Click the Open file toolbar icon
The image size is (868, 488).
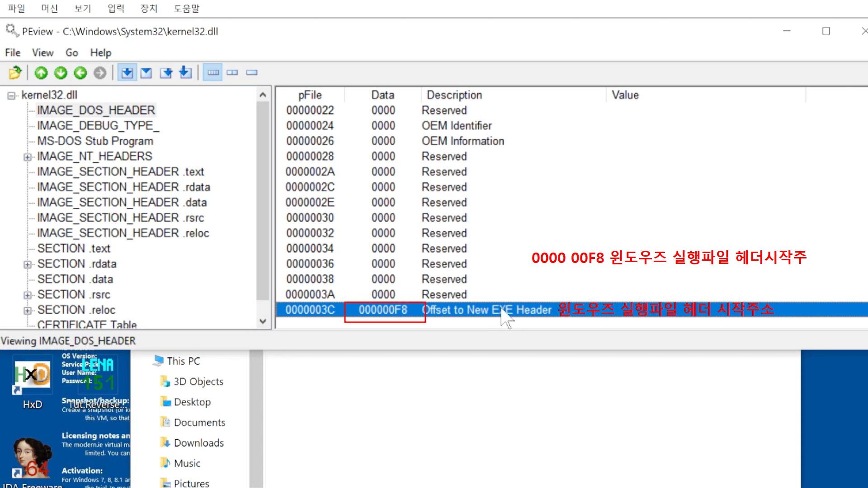tap(15, 72)
